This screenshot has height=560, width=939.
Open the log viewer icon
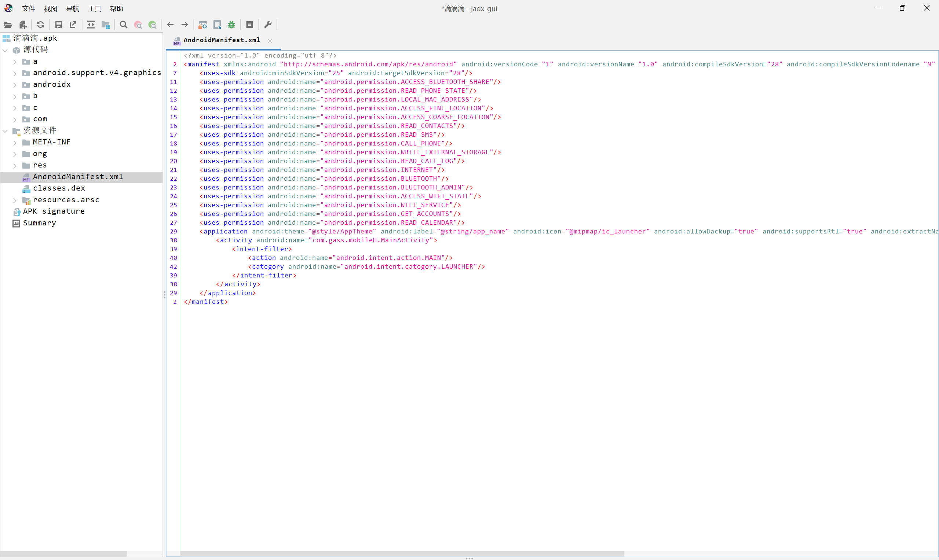[249, 25]
